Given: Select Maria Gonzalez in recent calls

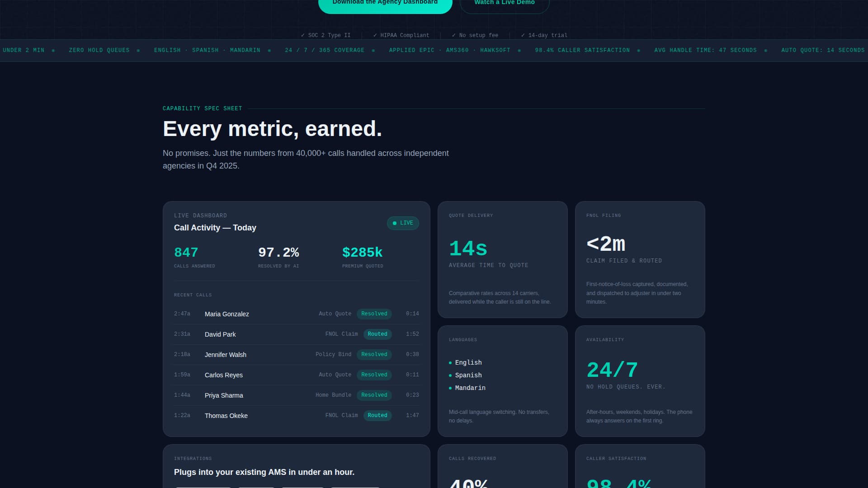Looking at the screenshot, I should tap(226, 314).
